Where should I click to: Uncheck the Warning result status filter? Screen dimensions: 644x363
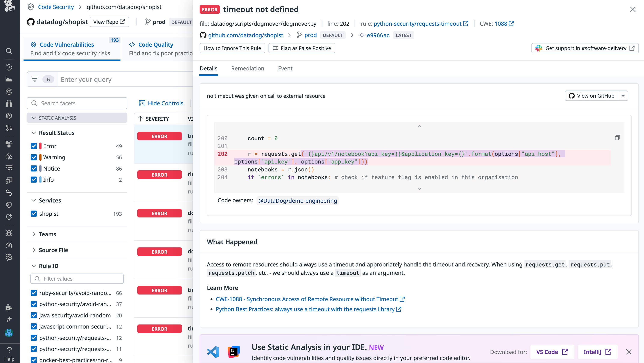click(x=34, y=157)
